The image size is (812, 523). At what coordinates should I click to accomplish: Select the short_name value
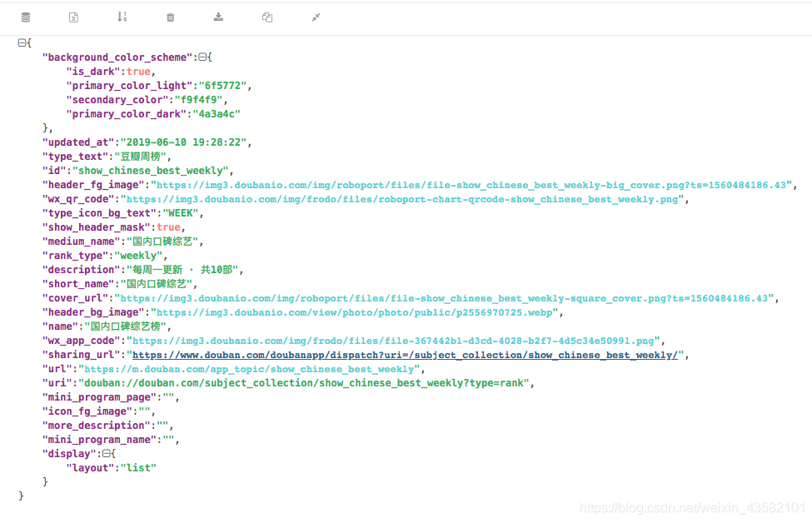[x=157, y=284]
